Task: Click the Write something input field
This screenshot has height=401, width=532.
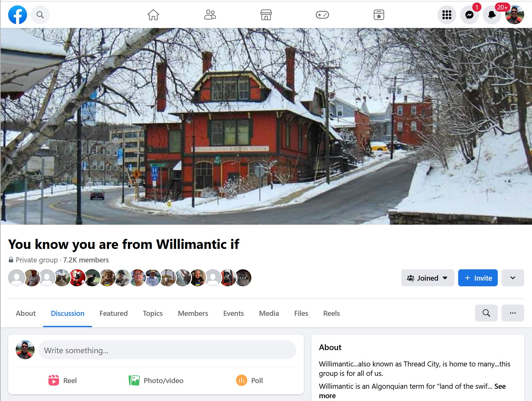Action: pyautogui.click(x=167, y=350)
